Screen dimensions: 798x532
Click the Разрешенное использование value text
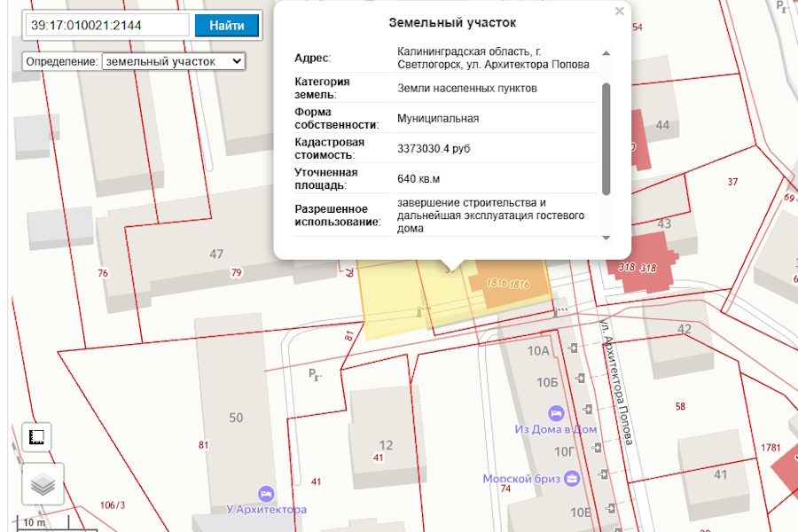point(490,215)
